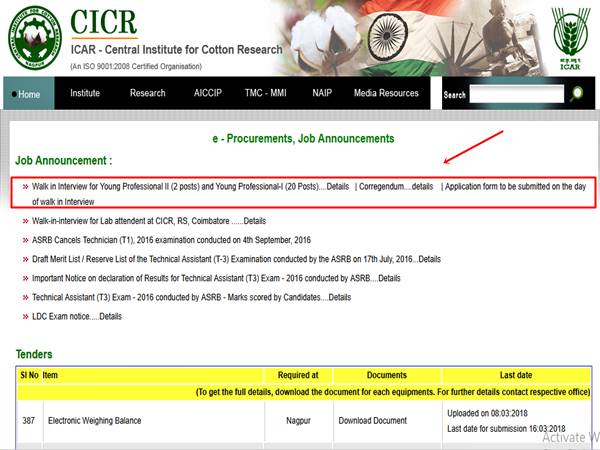Click the 'Item' column header
The height and width of the screenshot is (450, 600).
point(50,375)
